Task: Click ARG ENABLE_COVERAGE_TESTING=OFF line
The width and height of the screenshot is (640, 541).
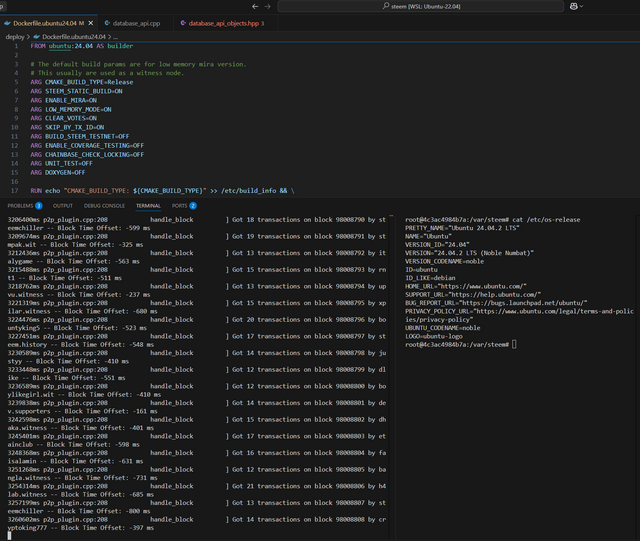Action: point(87,145)
